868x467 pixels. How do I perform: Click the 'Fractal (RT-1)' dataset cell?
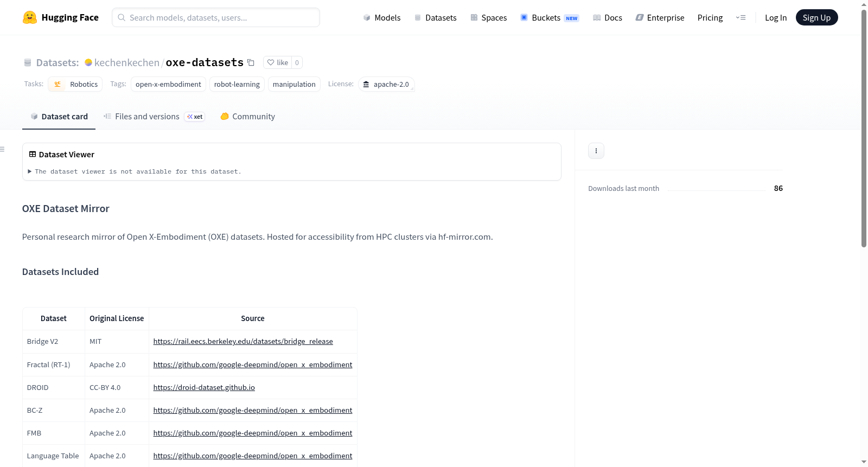[x=54, y=364]
